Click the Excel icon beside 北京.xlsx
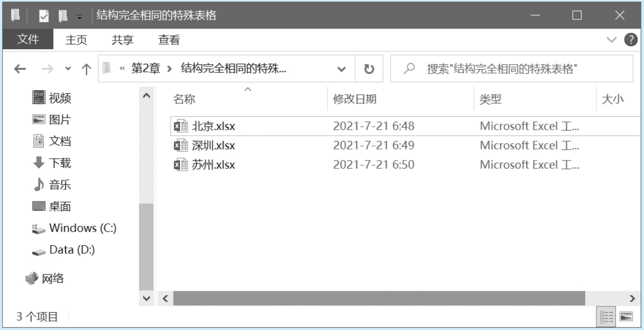This screenshot has height=330, width=644. pos(181,126)
